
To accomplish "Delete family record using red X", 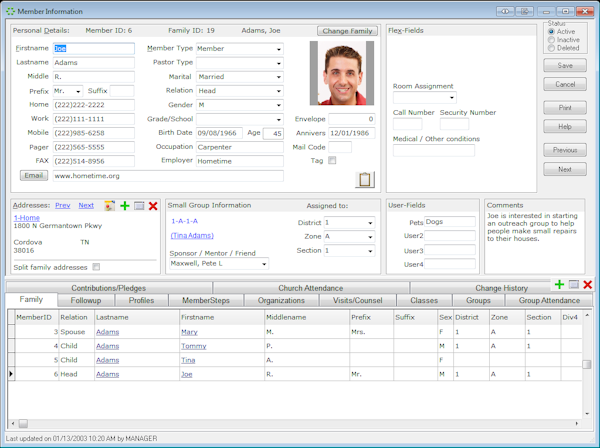I will [587, 285].
